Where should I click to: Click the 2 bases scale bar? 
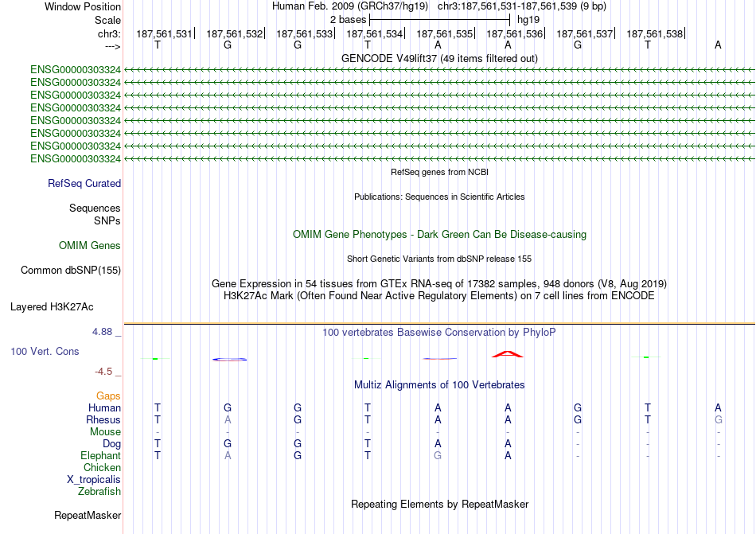point(439,20)
